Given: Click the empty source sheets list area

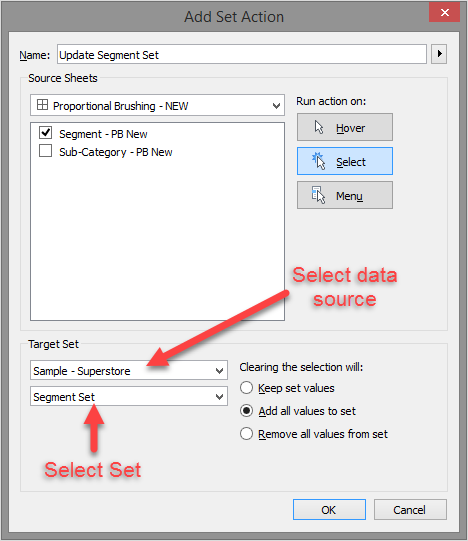Looking at the screenshot, I should [x=157, y=238].
